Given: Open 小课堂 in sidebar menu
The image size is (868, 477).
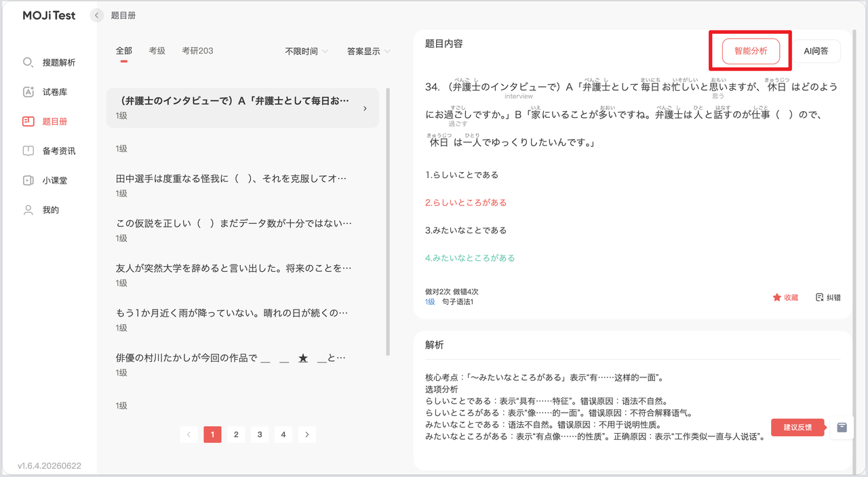Looking at the screenshot, I should [55, 181].
